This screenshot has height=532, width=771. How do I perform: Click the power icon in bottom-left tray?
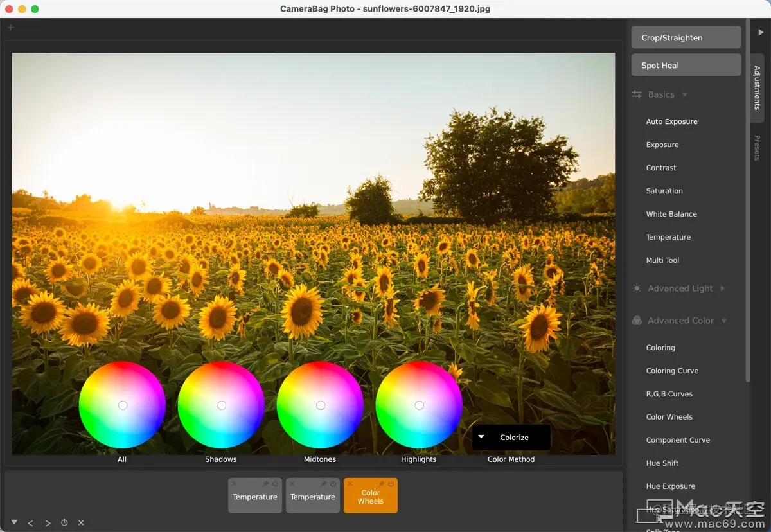click(64, 523)
